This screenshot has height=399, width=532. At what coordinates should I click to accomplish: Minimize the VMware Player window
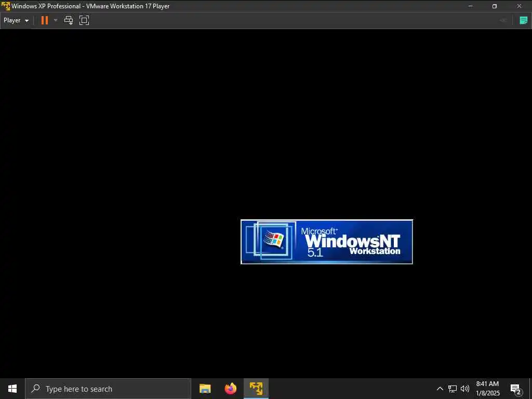pyautogui.click(x=470, y=6)
